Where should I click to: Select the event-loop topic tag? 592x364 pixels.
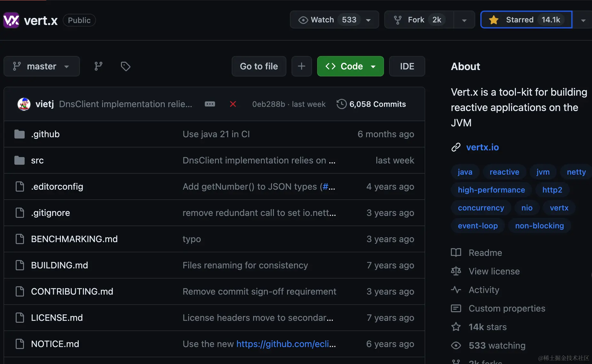478,226
